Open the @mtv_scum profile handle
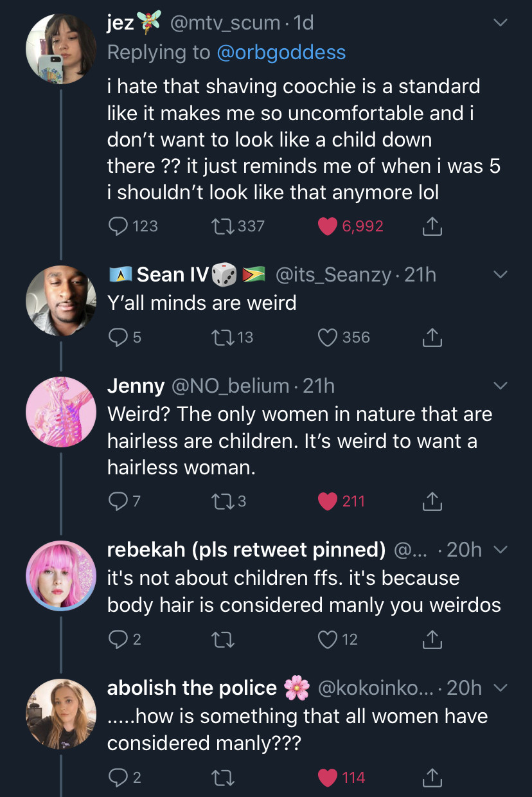532x797 pixels. [224, 23]
